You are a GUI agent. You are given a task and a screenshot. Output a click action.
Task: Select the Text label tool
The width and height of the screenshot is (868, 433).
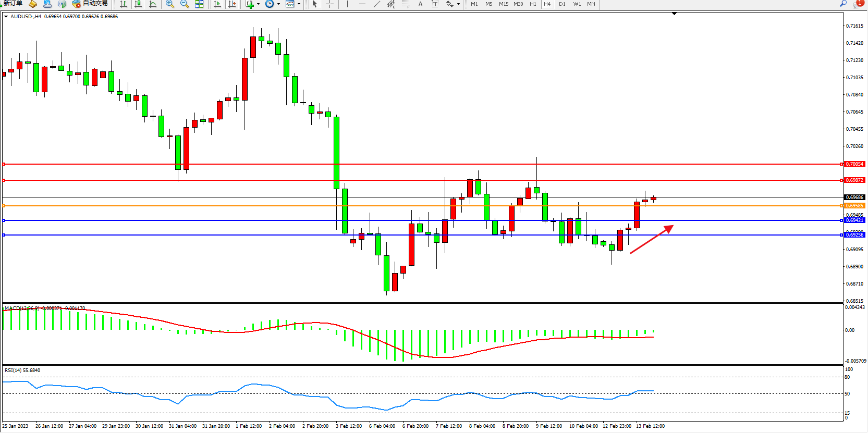pos(421,4)
